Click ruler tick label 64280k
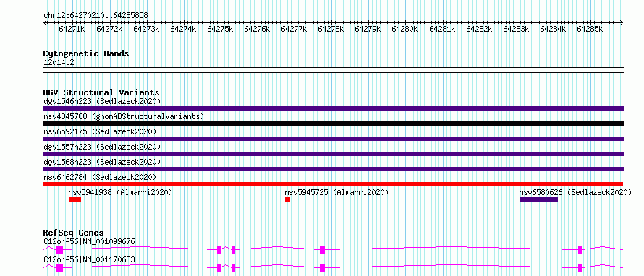Screen dimensions: 644x276 click(x=404, y=29)
